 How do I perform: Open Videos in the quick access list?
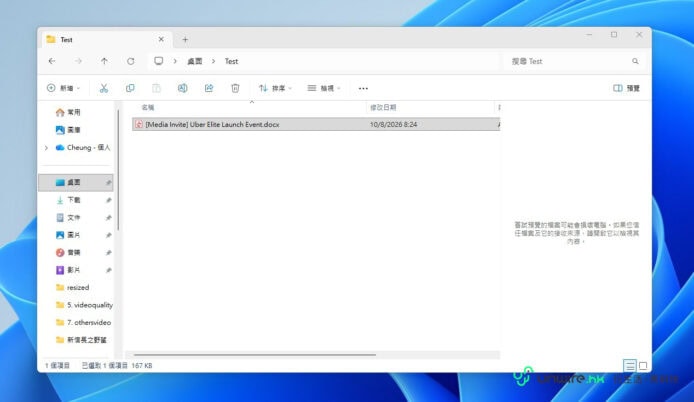pyautogui.click(x=68, y=270)
